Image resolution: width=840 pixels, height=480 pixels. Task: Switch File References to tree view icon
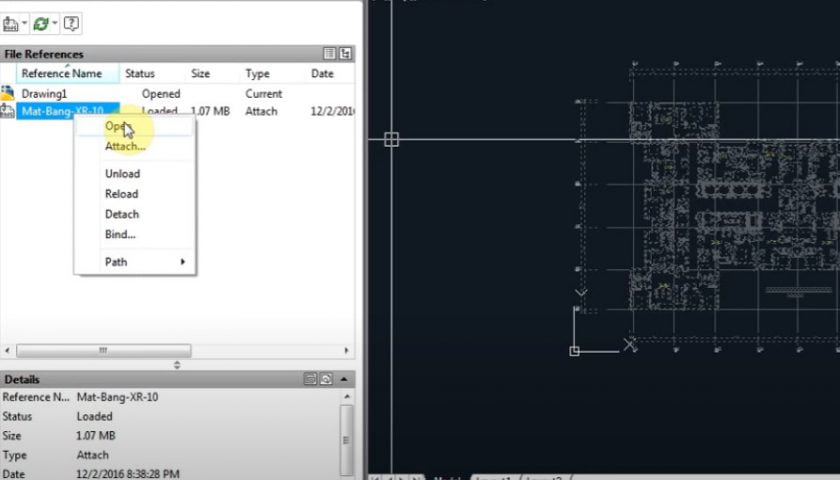tap(346, 54)
